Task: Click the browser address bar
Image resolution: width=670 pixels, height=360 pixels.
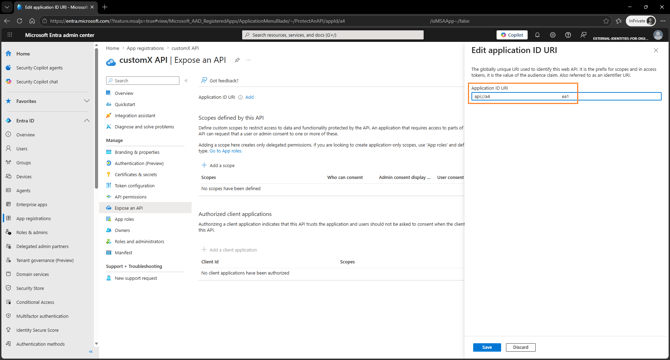Action: click(x=320, y=21)
